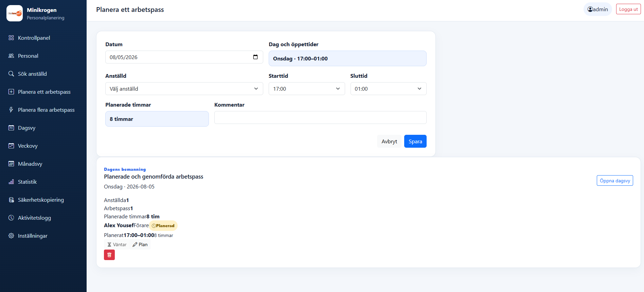Show the Månadsvy
644x292 pixels.
(x=43, y=164)
